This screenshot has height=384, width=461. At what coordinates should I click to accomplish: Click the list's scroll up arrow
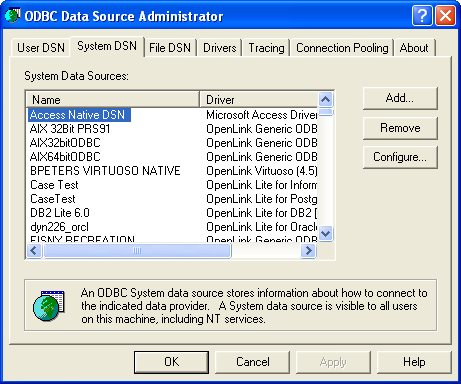(325, 99)
